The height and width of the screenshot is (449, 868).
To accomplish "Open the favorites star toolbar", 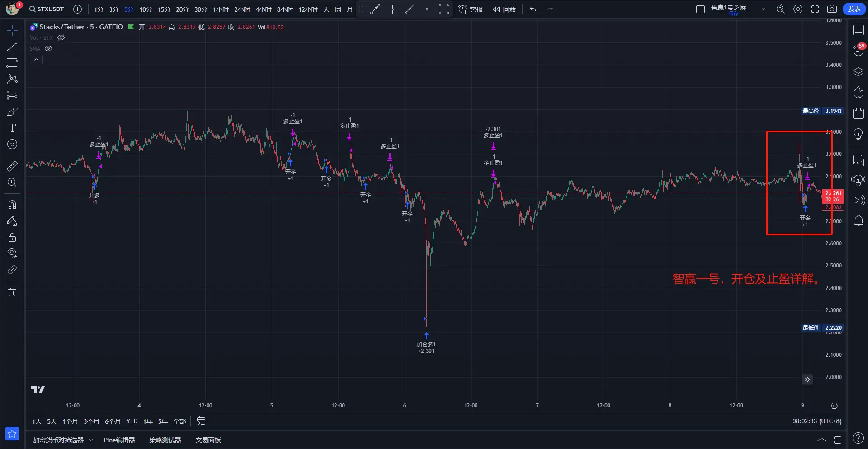I will (12, 434).
